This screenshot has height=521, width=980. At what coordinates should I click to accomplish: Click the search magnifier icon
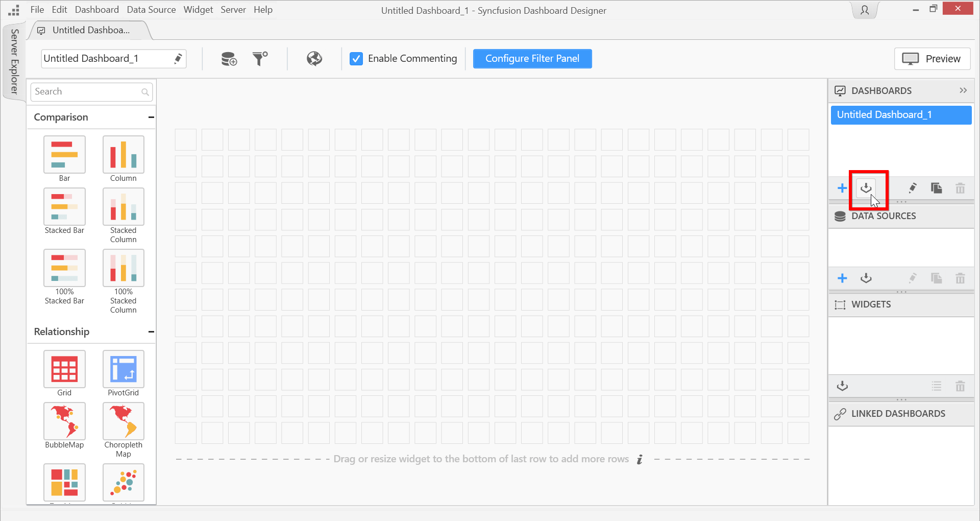[145, 92]
